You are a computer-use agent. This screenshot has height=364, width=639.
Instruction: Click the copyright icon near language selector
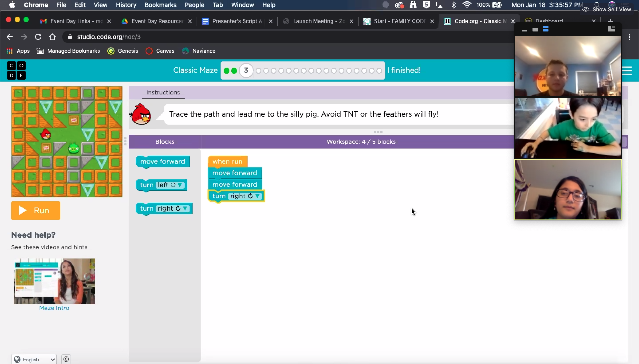click(66, 359)
